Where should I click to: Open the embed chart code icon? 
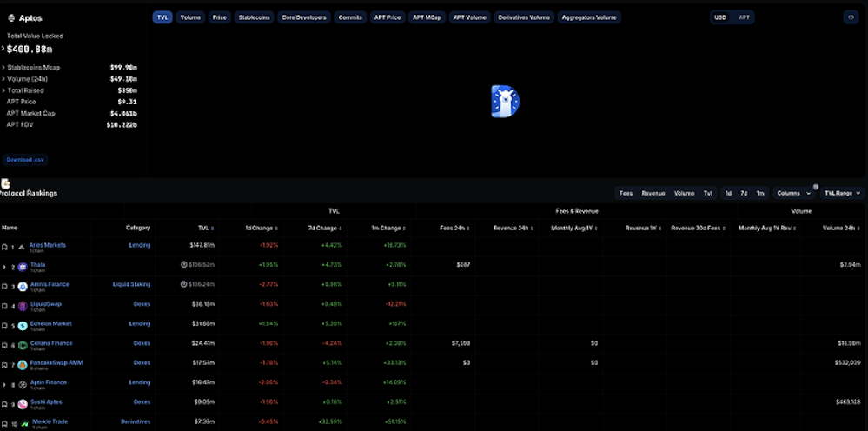point(851,17)
